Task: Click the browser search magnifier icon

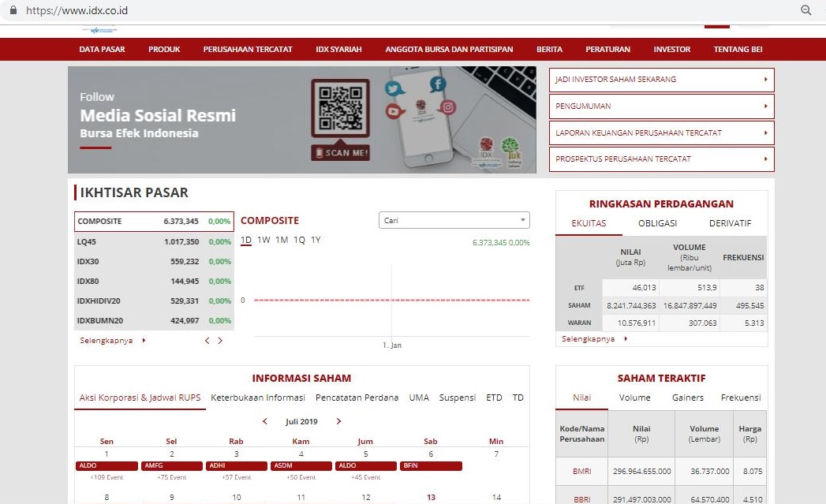Action: pyautogui.click(x=805, y=10)
